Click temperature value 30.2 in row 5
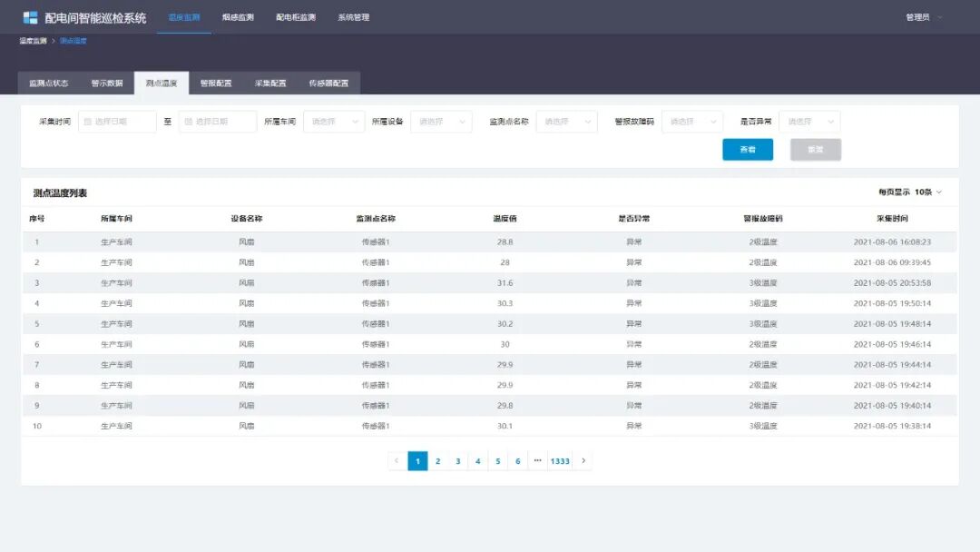The height and width of the screenshot is (552, 980). coord(505,324)
